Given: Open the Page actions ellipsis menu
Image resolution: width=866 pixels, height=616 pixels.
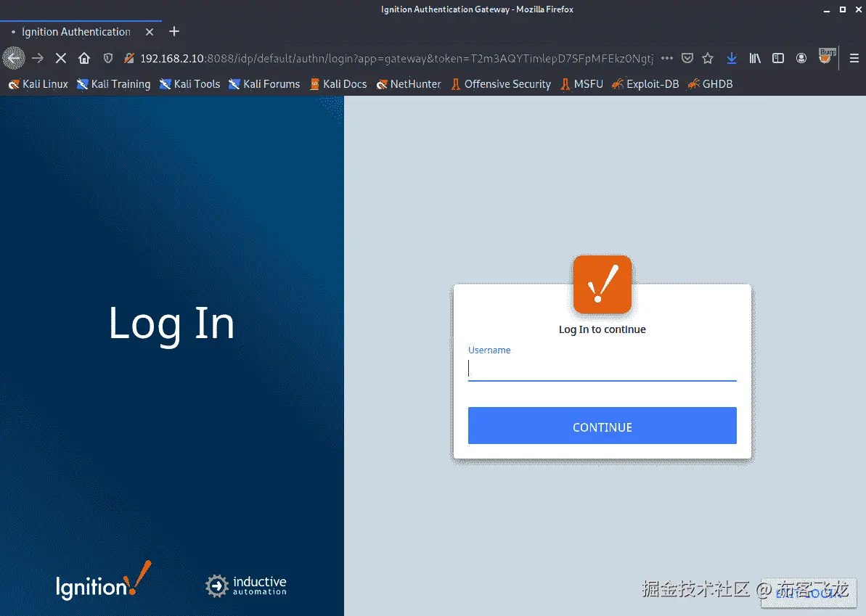Looking at the screenshot, I should pyautogui.click(x=666, y=58).
